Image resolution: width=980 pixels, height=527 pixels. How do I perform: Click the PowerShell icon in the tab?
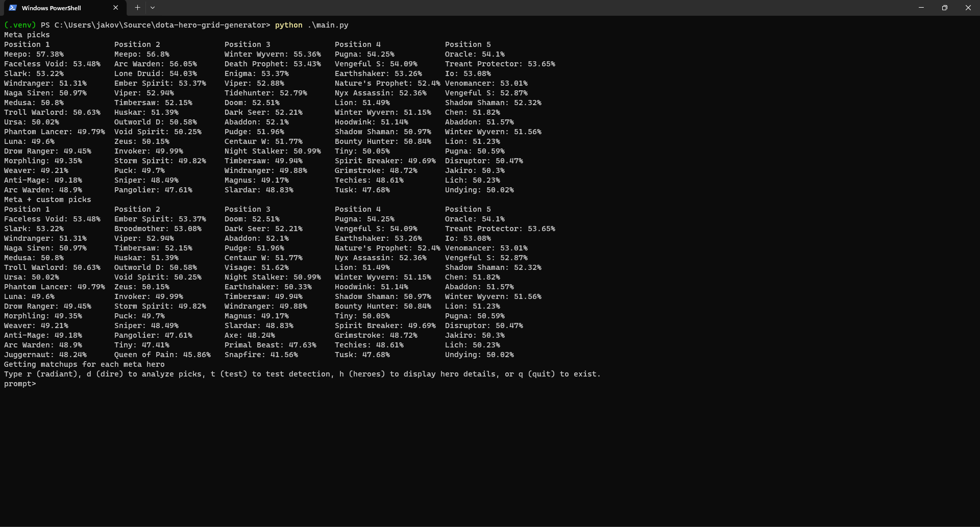[13, 8]
